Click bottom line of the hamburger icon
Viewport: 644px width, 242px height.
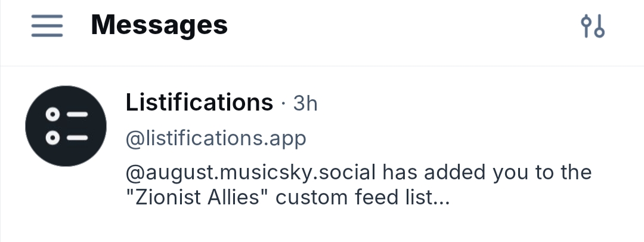coord(47,35)
